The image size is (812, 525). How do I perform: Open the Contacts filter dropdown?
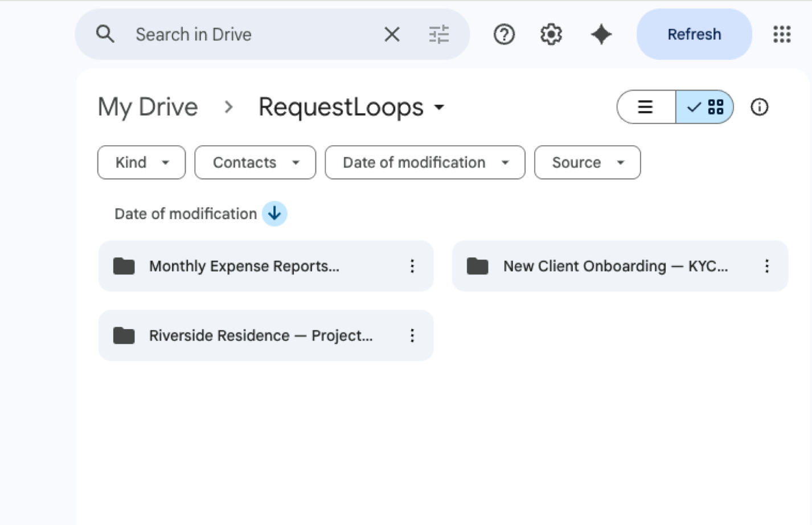click(x=255, y=162)
